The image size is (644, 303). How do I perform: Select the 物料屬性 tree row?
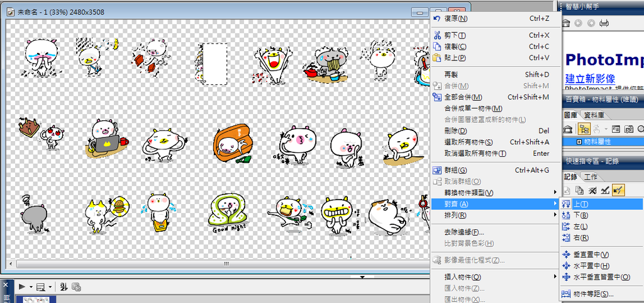pyautogui.click(x=602, y=142)
